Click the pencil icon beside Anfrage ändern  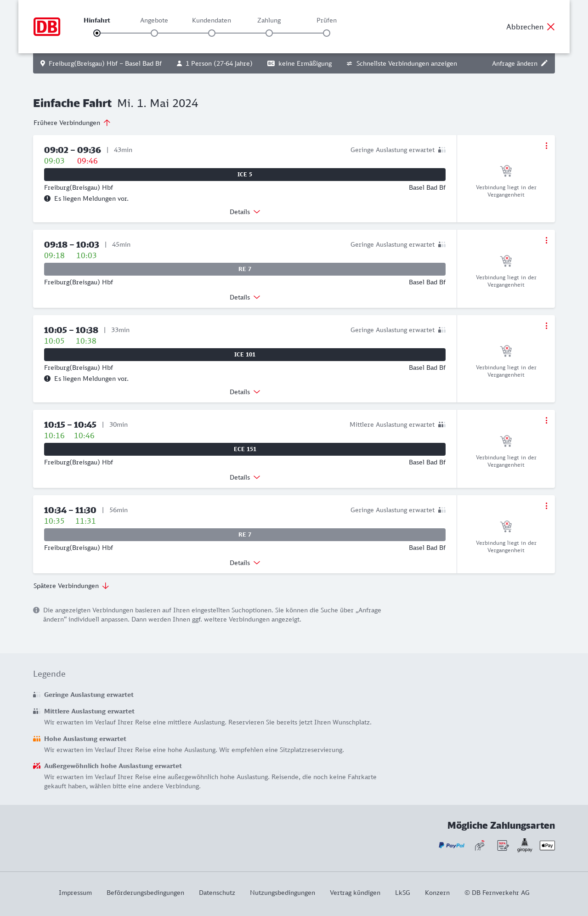pos(544,63)
